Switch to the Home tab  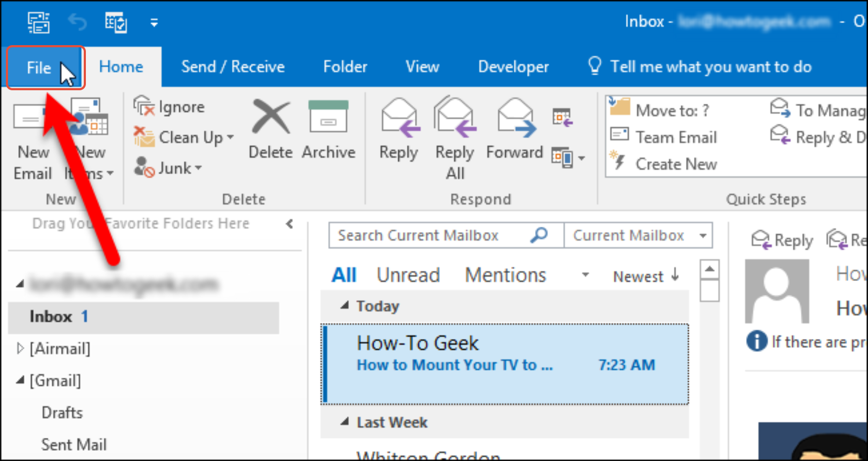click(121, 67)
